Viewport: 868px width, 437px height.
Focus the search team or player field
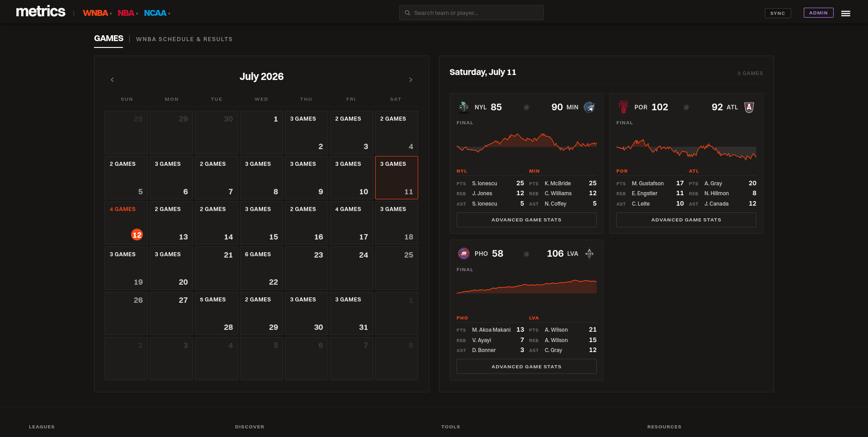click(x=471, y=13)
